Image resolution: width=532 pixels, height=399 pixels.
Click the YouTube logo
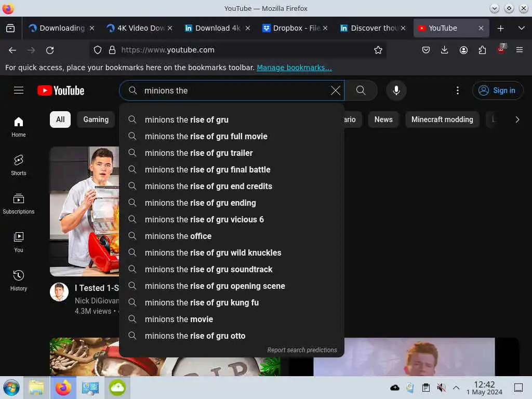[61, 90]
